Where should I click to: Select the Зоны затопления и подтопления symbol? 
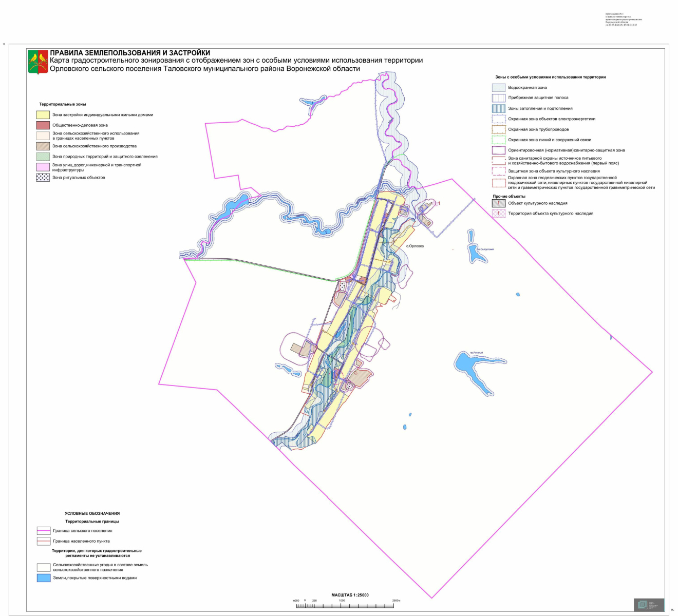[x=499, y=108]
